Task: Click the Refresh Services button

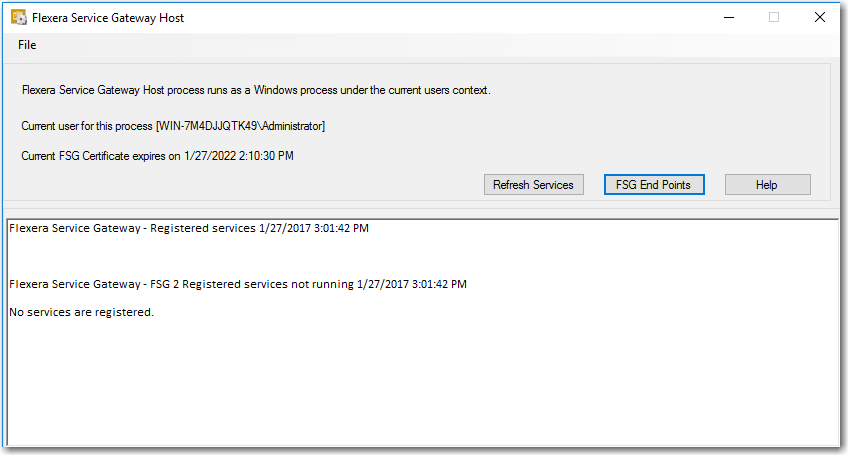Action: pyautogui.click(x=533, y=184)
